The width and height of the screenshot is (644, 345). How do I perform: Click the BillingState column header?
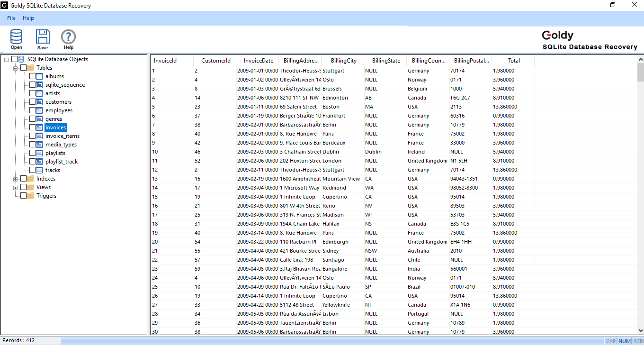click(385, 61)
